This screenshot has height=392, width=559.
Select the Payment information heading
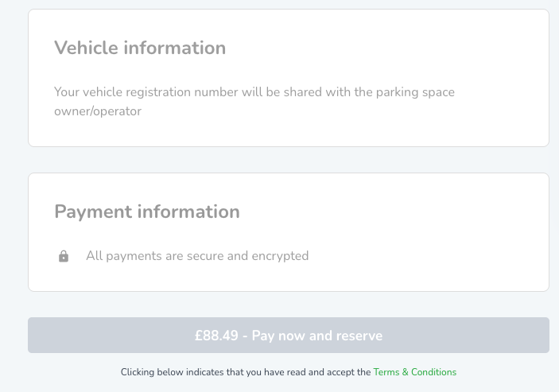click(x=147, y=212)
